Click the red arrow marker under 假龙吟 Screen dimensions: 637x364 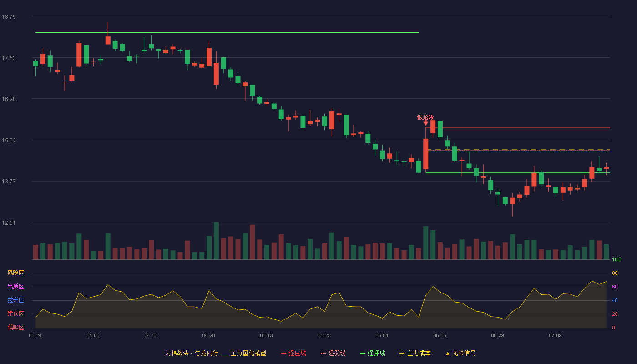pos(425,123)
